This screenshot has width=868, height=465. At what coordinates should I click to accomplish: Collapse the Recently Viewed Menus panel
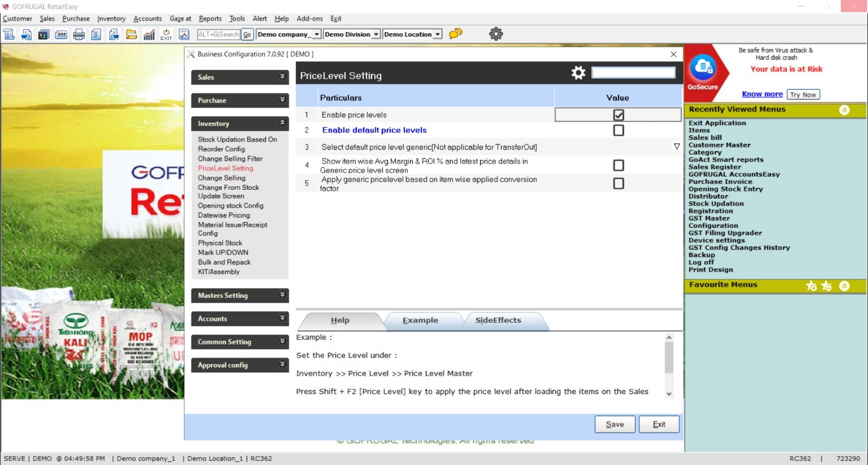[x=844, y=110]
